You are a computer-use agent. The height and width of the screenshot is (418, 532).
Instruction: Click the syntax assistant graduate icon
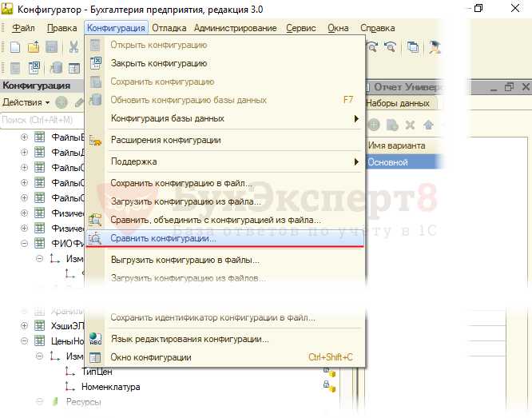(435, 46)
